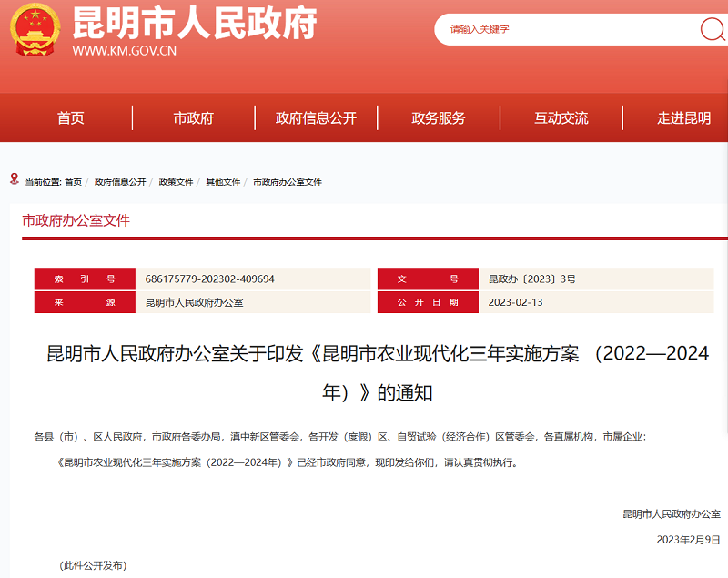Click the WWW.KM.GOV.CN site address text
728x578 pixels.
click(x=124, y=51)
